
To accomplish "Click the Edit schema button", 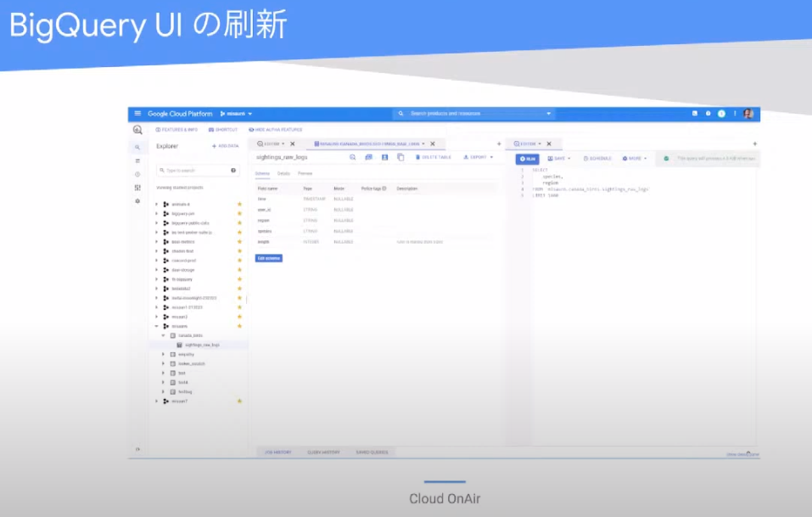I will (x=269, y=258).
